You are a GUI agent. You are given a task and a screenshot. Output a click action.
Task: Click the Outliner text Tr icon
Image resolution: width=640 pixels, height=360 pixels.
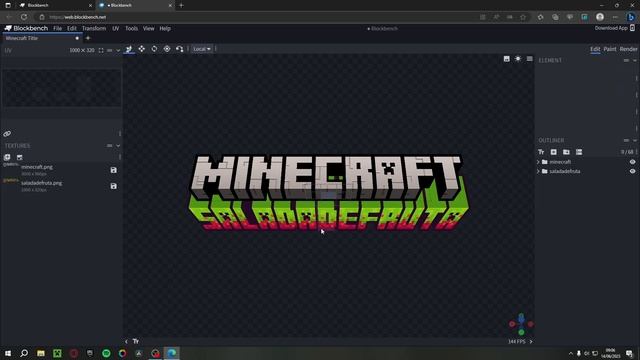pyautogui.click(x=541, y=152)
